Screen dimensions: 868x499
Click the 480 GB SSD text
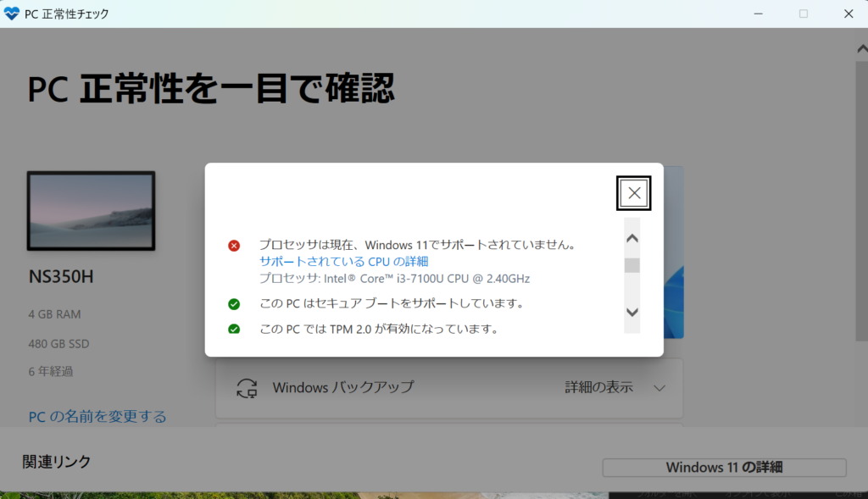pyautogui.click(x=58, y=344)
